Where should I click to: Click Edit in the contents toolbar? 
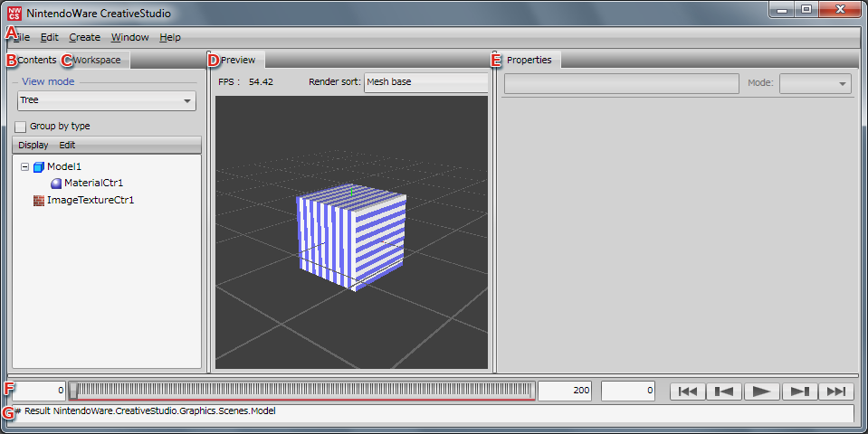pyautogui.click(x=67, y=145)
